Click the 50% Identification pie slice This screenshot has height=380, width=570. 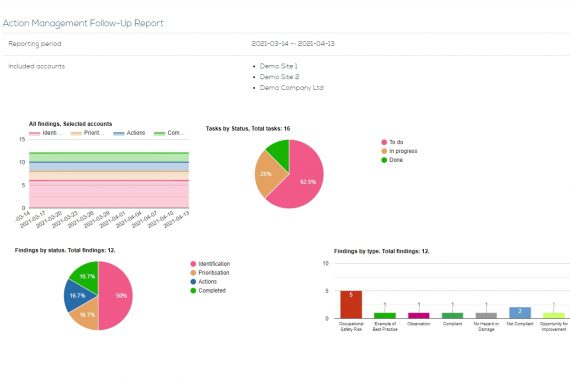(x=116, y=296)
